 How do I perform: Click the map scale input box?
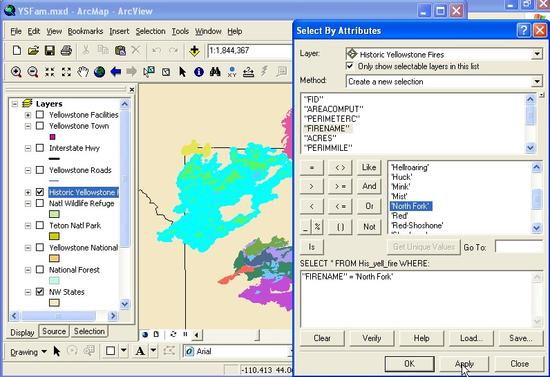250,51
